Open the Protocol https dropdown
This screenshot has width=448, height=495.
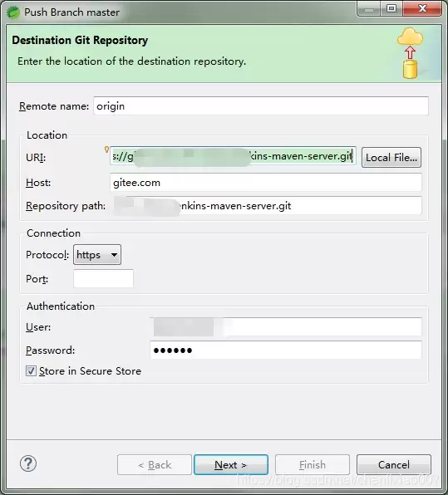point(97,254)
